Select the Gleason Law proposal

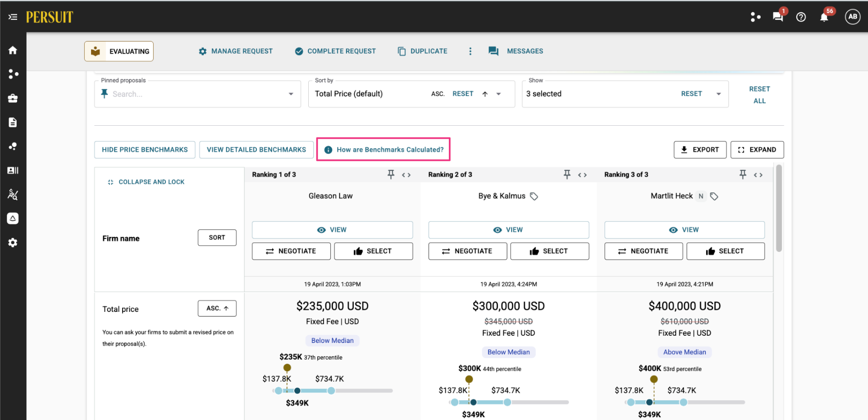click(x=373, y=251)
